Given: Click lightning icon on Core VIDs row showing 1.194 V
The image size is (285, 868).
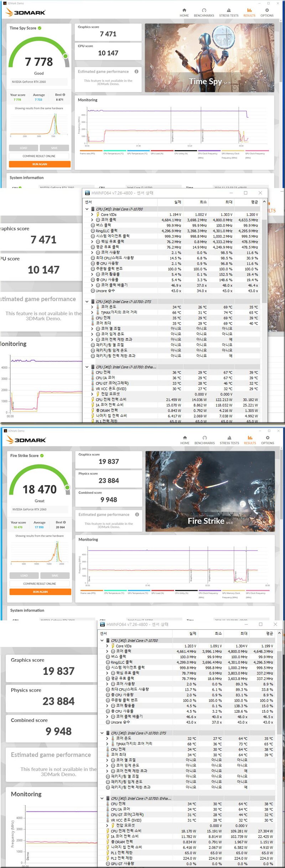Looking at the screenshot, I should tap(98, 215).
